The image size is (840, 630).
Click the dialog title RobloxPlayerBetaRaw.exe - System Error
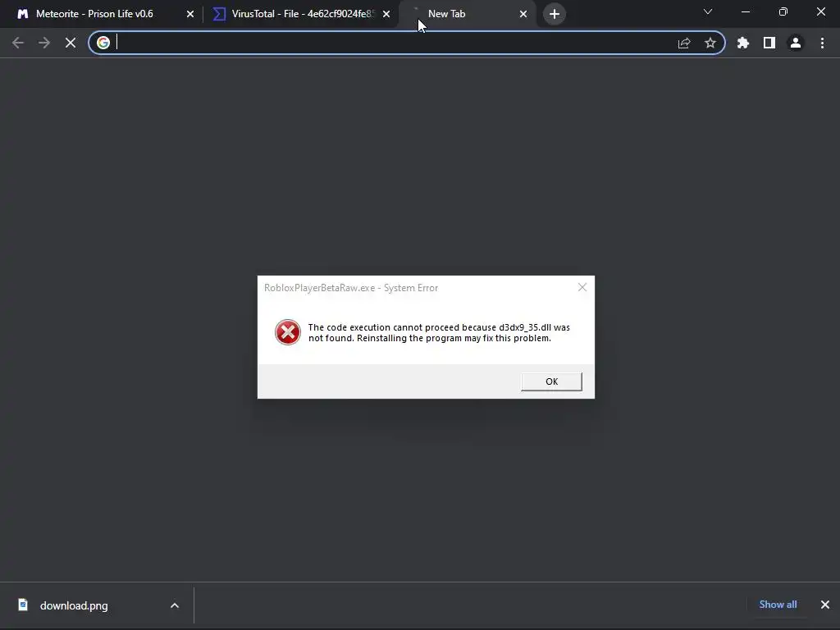pos(351,288)
